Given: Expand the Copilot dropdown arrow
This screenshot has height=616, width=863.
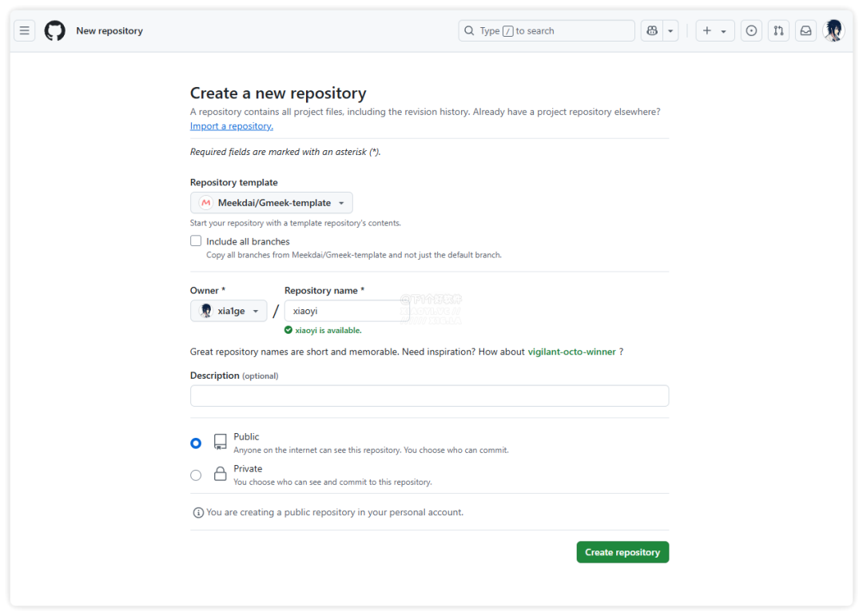Looking at the screenshot, I should (671, 31).
